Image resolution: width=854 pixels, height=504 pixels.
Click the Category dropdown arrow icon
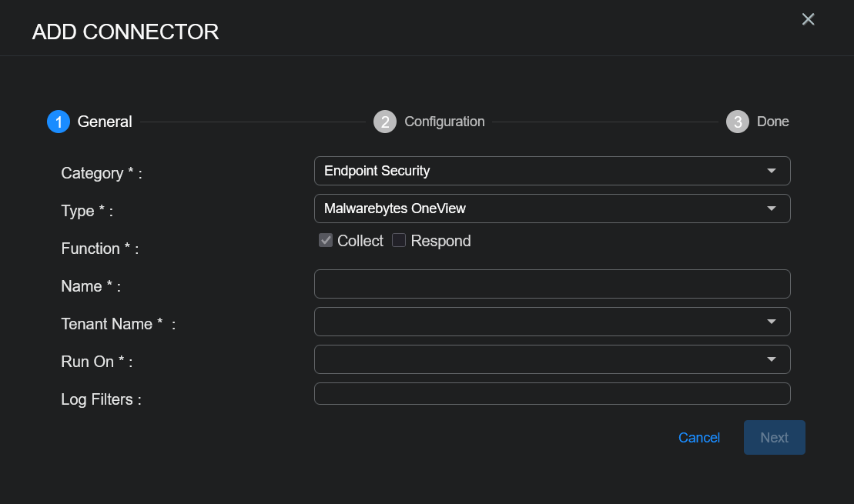point(771,171)
